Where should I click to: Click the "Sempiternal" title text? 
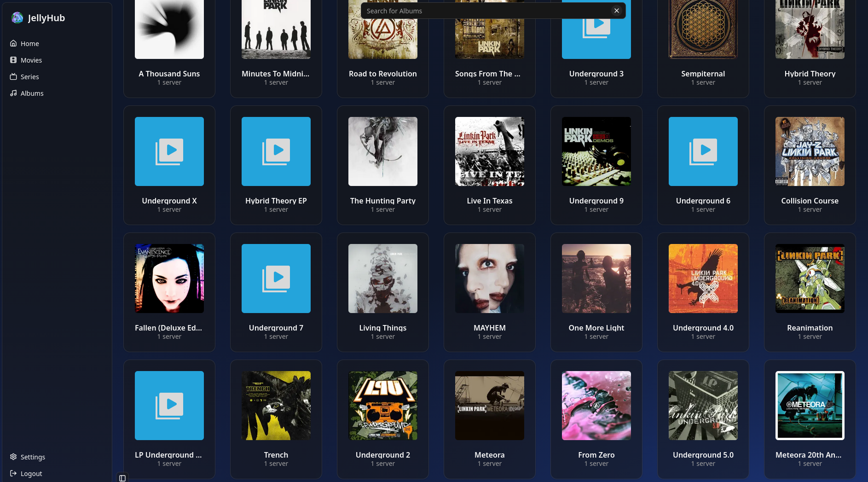click(x=703, y=74)
